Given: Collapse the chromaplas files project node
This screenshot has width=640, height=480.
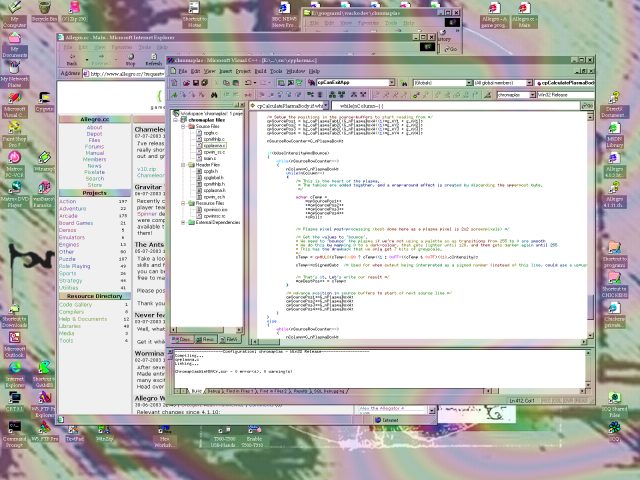Looking at the screenshot, I should [176, 120].
